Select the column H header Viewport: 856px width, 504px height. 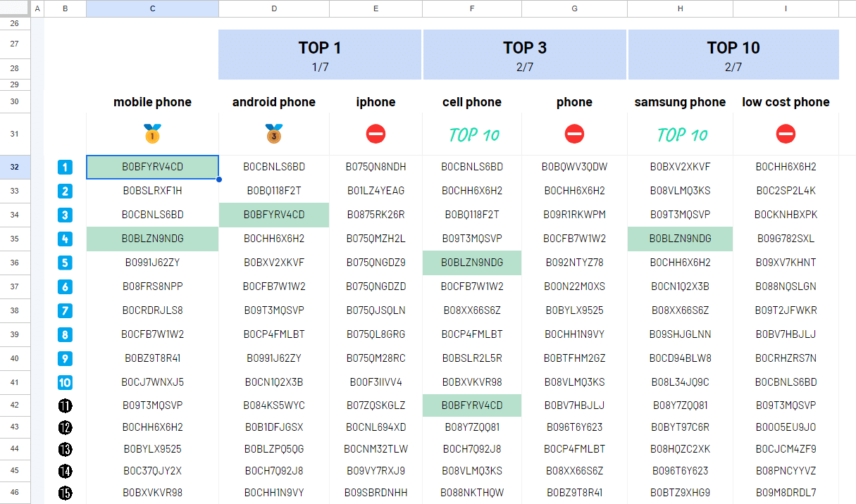(680, 8)
